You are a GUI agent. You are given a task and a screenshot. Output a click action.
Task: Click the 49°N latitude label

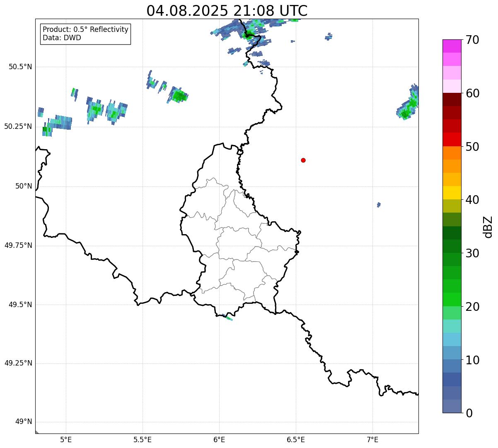point(24,421)
